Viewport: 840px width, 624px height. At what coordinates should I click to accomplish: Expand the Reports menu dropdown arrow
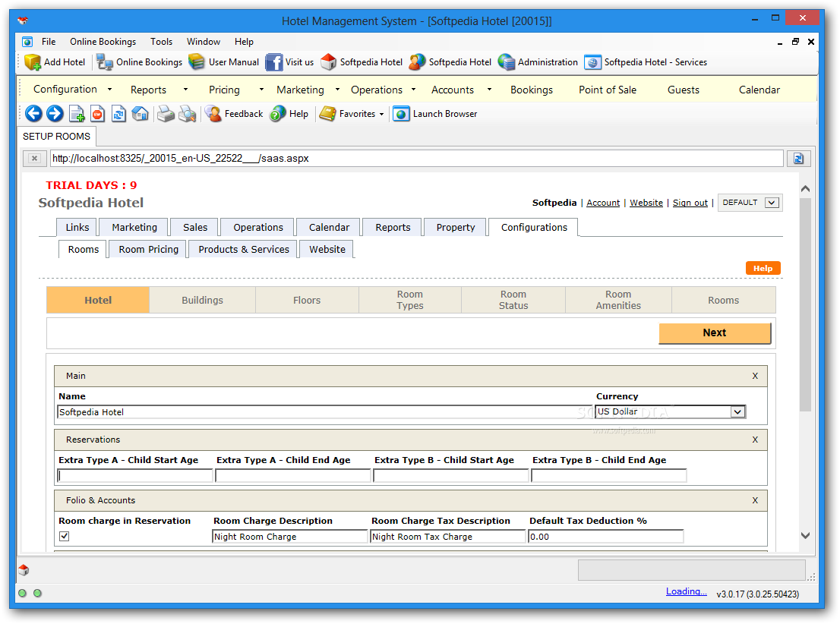(x=186, y=90)
